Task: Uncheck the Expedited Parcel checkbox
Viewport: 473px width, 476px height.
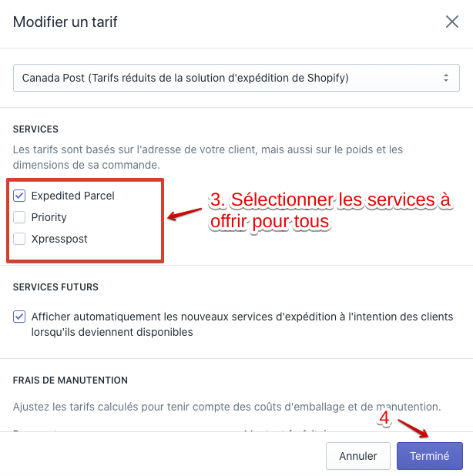Action: tap(20, 196)
